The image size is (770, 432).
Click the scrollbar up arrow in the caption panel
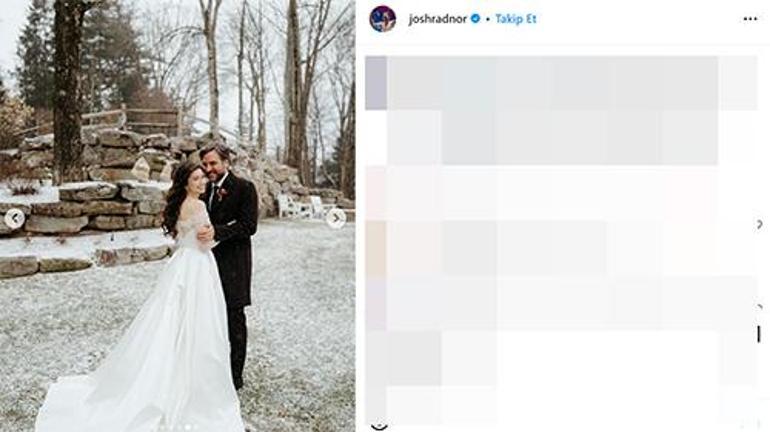[x=759, y=307]
